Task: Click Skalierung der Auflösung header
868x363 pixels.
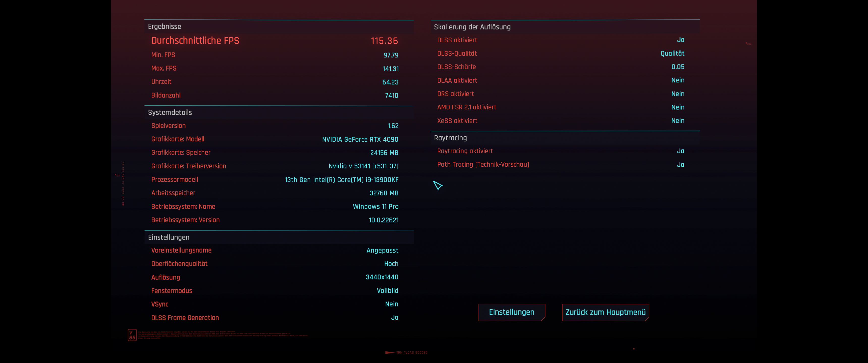Action: coord(472,27)
